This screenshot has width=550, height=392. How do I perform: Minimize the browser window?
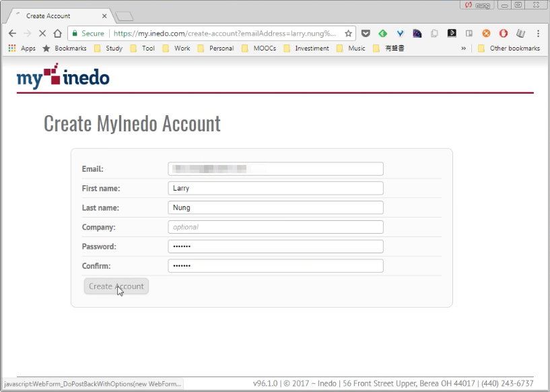505,5
